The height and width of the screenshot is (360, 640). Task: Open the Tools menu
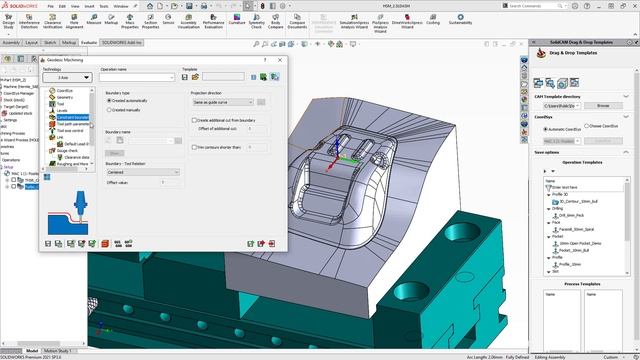[104, 7]
